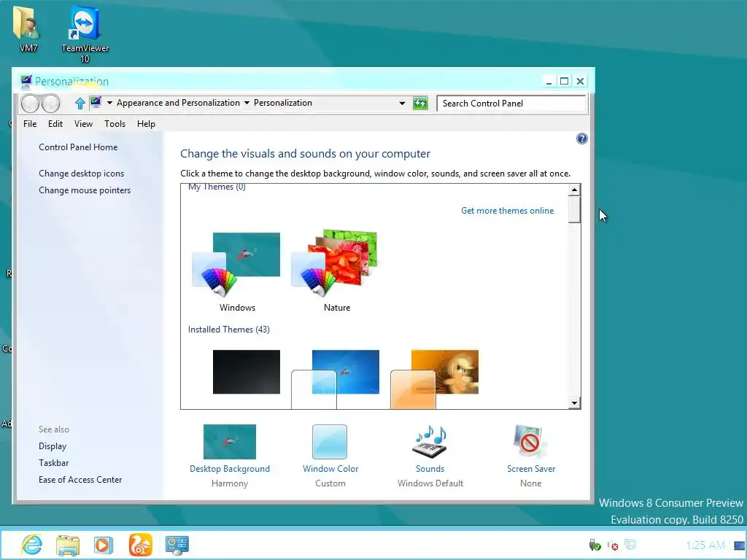This screenshot has height=560, width=747.
Task: Click the Control Panel taskbar icon
Action: (177, 545)
